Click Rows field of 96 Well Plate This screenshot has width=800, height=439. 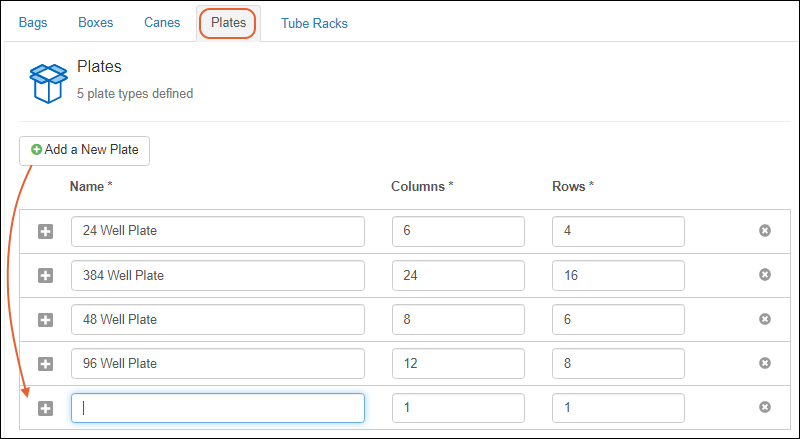(618, 363)
